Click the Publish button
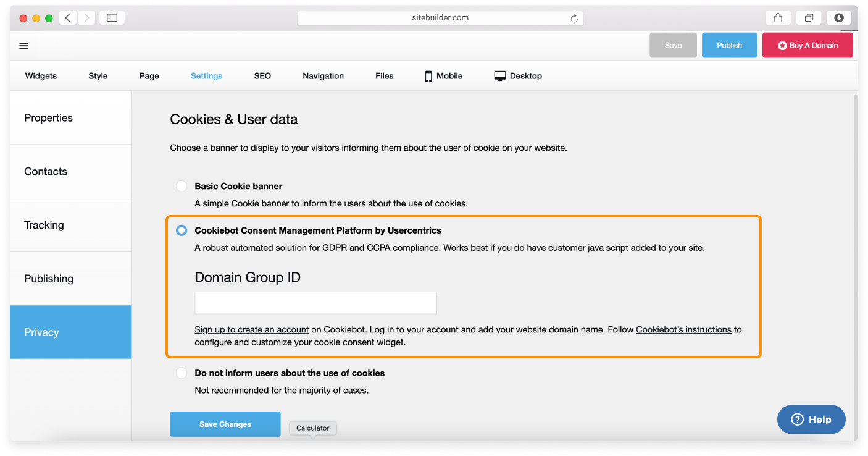 (x=729, y=46)
